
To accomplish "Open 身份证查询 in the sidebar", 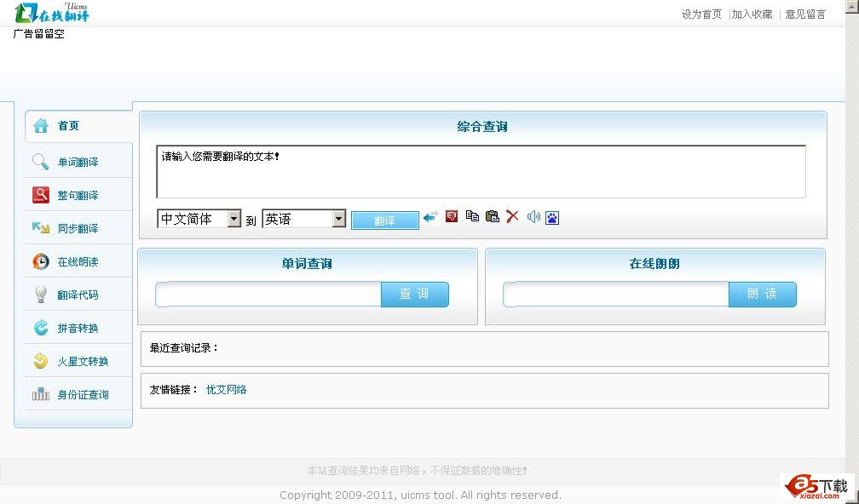I will click(x=79, y=394).
